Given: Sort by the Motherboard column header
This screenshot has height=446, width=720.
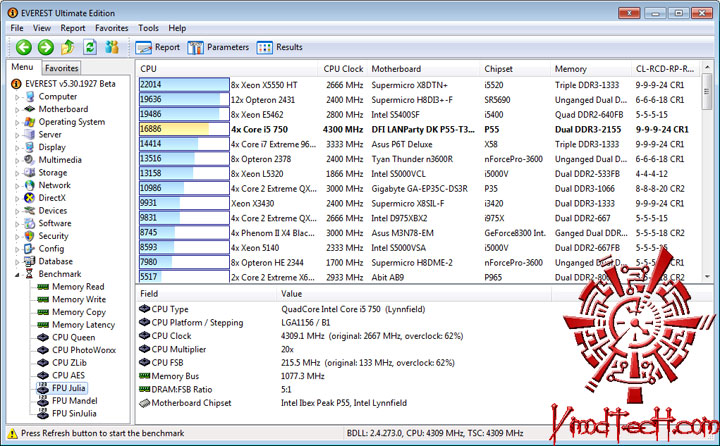Looking at the screenshot, I should point(423,69).
